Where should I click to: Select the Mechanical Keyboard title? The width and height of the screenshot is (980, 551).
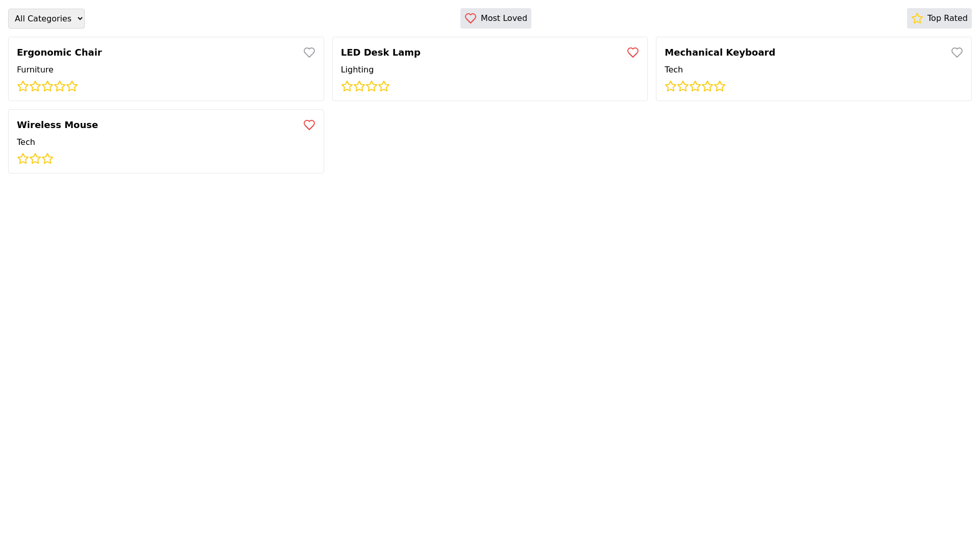click(719, 53)
